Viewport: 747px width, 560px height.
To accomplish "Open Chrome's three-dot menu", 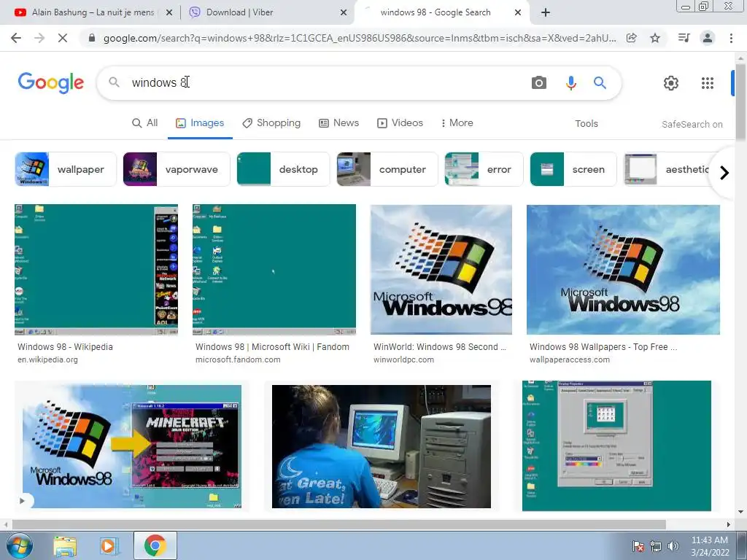I will (x=731, y=38).
